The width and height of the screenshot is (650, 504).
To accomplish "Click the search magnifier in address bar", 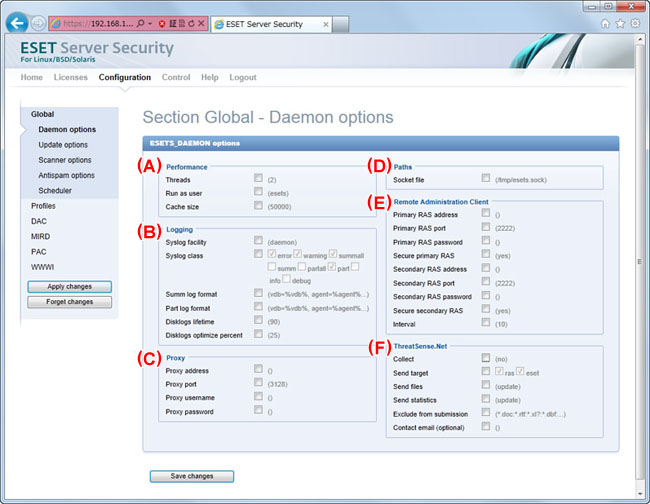I will coord(141,24).
